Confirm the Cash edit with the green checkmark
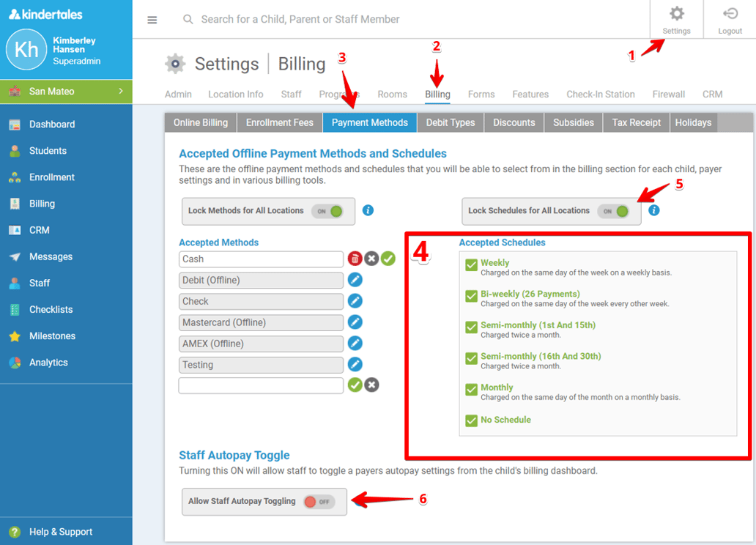 (388, 259)
